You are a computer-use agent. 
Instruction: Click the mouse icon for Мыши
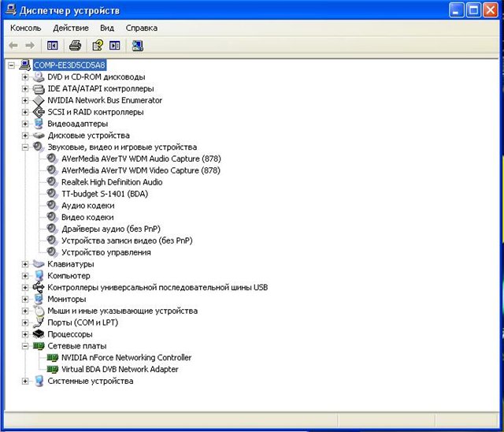pos(39,311)
